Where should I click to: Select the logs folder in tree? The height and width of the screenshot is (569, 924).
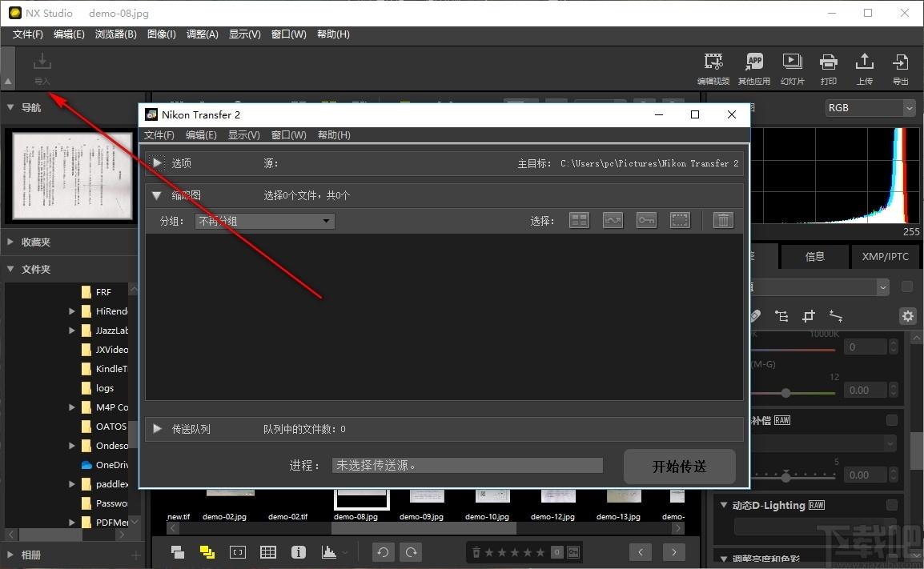point(105,387)
